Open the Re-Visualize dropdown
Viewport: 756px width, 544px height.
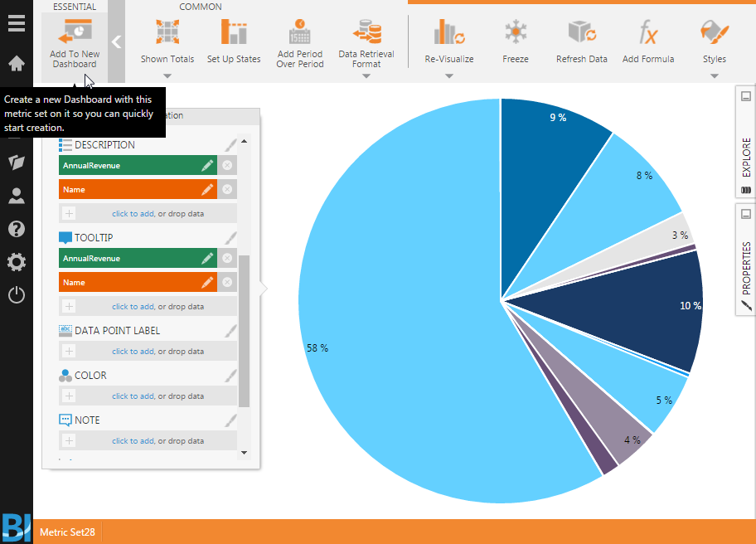point(448,76)
